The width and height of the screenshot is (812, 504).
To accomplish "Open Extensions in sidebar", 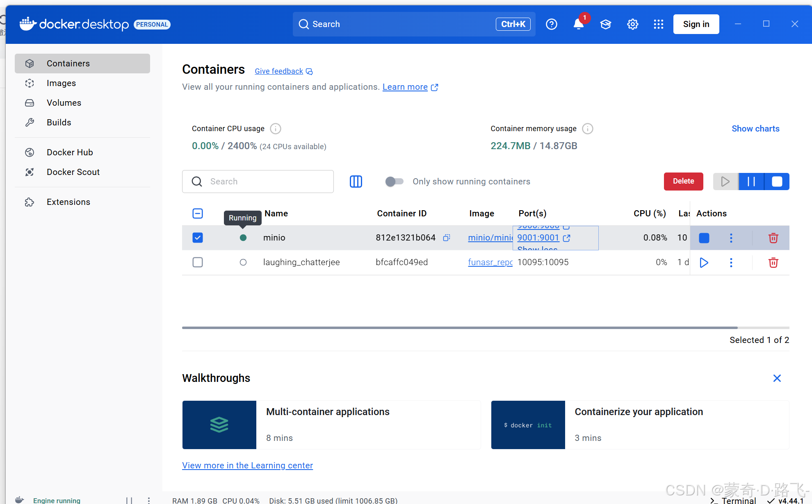I will pos(82,202).
